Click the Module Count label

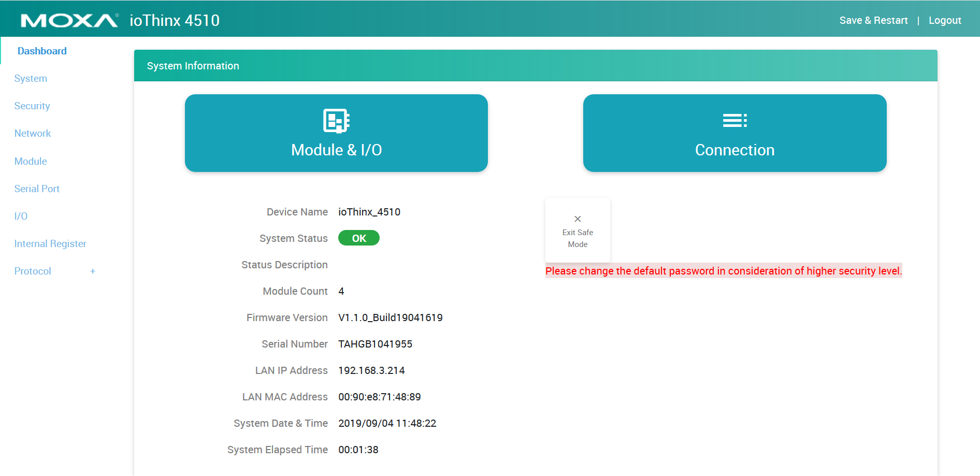[x=295, y=291]
